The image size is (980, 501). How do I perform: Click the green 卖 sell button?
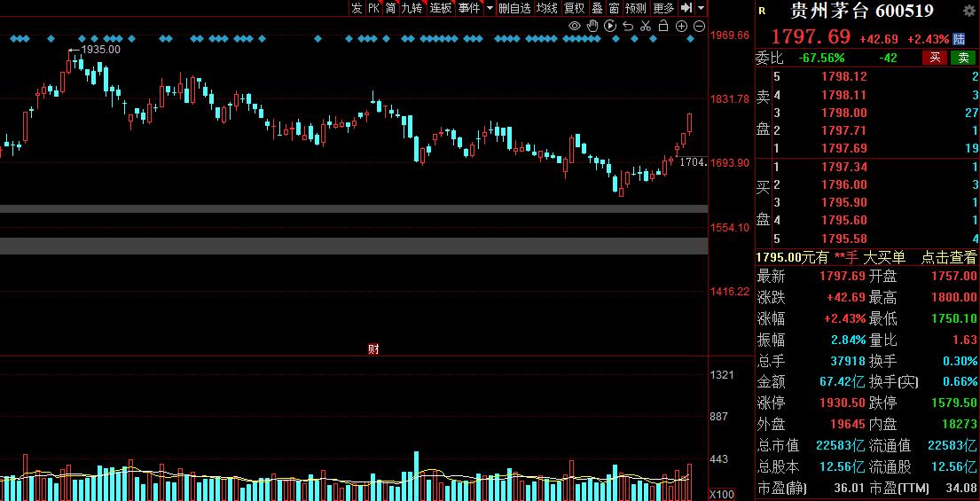[x=963, y=59]
